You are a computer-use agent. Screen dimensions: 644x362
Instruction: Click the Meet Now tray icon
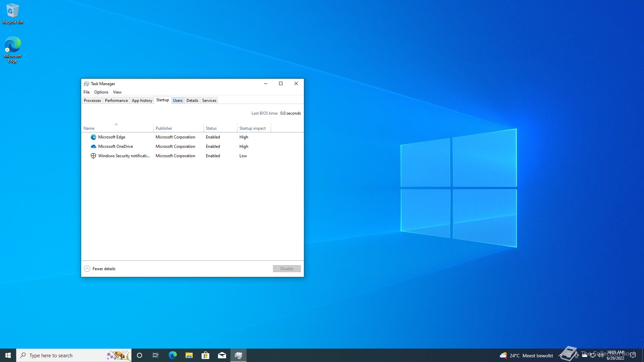pos(577,356)
